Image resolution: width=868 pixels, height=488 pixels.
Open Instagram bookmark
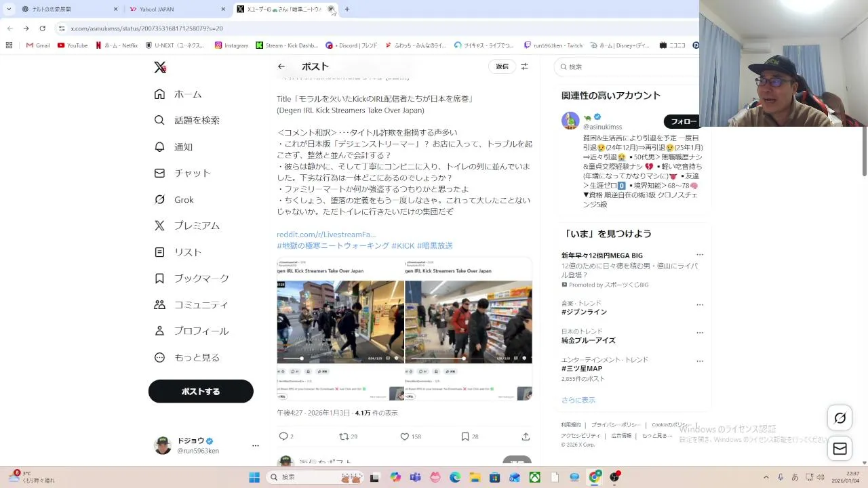231,45
